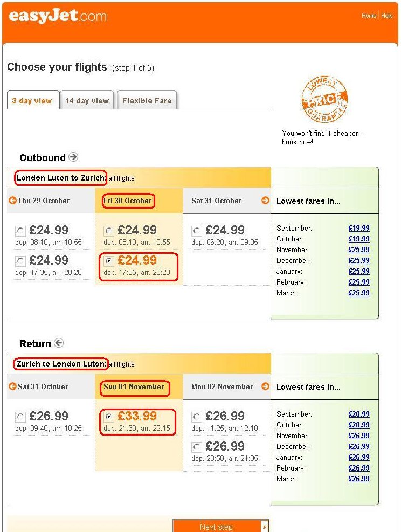The image size is (401, 532).
Task: Go to next return day arrow
Action: (265, 386)
